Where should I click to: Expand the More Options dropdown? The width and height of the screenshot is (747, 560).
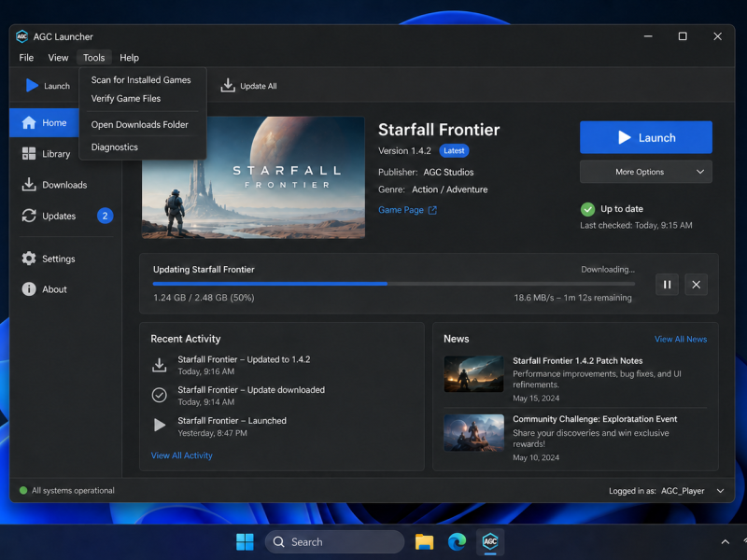point(646,172)
